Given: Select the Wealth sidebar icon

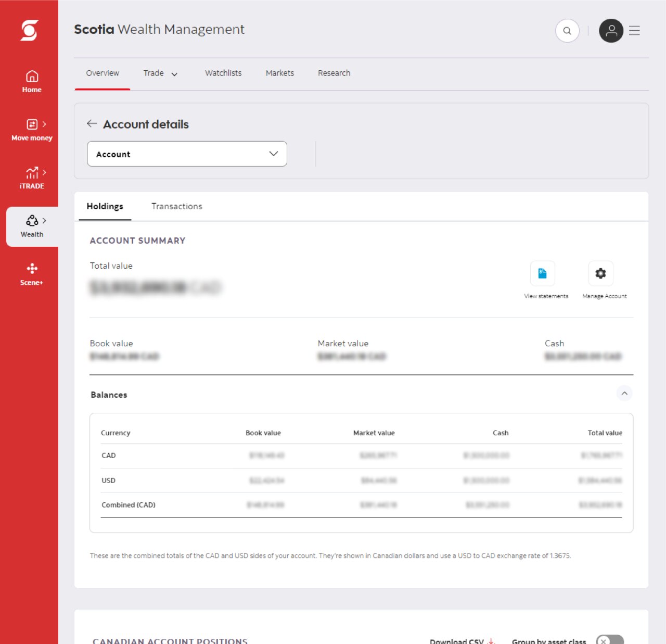Looking at the screenshot, I should (x=32, y=226).
